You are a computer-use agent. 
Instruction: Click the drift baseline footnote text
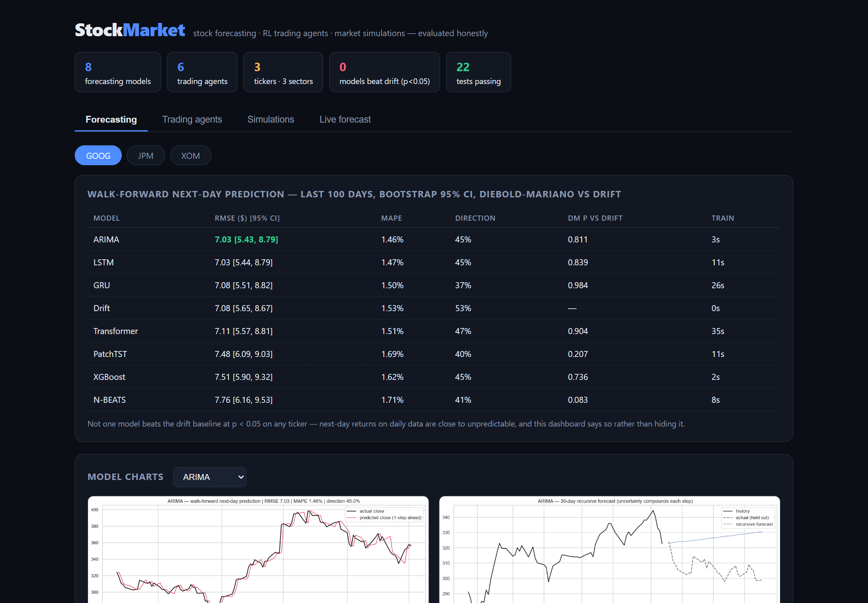click(x=386, y=424)
